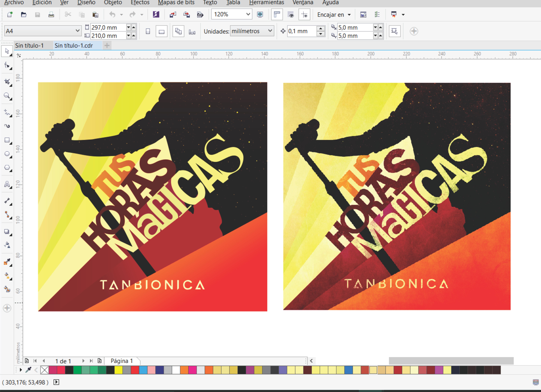Pick the cyan blue palette swatch
541x392 pixels.
pyautogui.click(x=143, y=370)
